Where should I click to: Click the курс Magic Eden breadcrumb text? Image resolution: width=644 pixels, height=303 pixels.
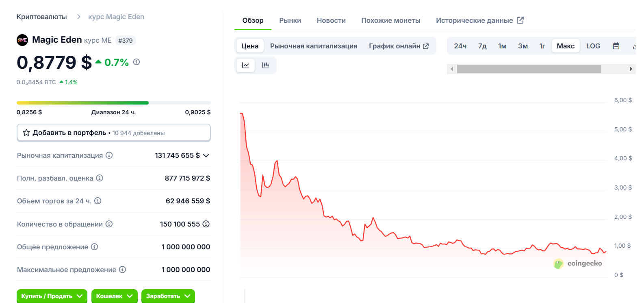[x=116, y=17]
